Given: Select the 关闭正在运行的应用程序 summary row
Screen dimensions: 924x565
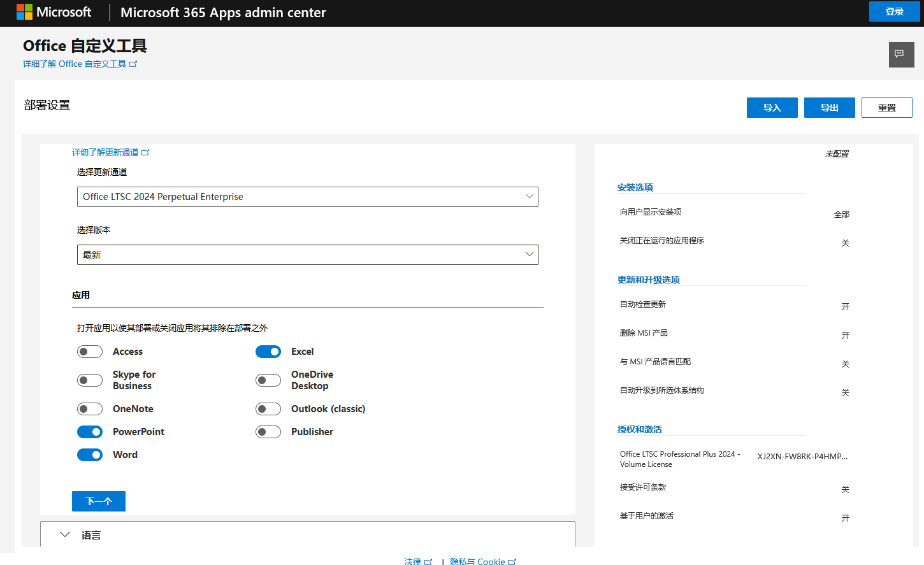Looking at the screenshot, I should [x=735, y=241].
